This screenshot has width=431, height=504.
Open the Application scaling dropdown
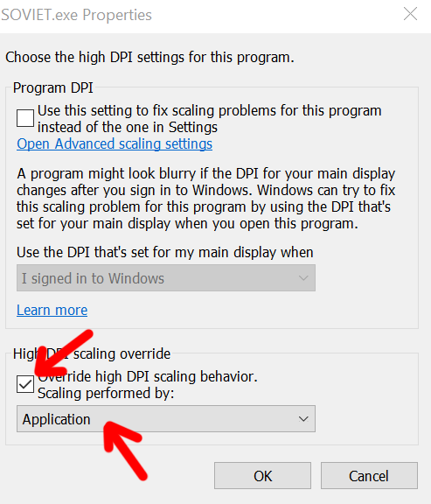coord(166,419)
